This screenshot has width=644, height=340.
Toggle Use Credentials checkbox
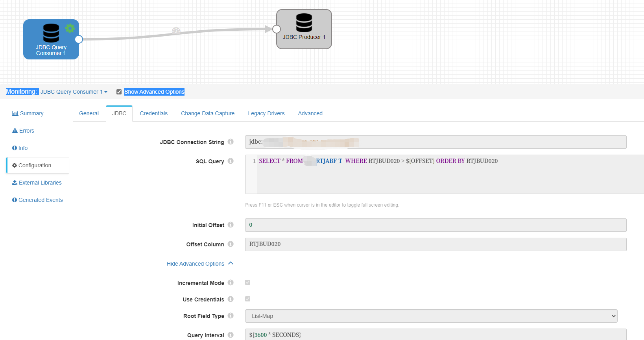click(248, 299)
